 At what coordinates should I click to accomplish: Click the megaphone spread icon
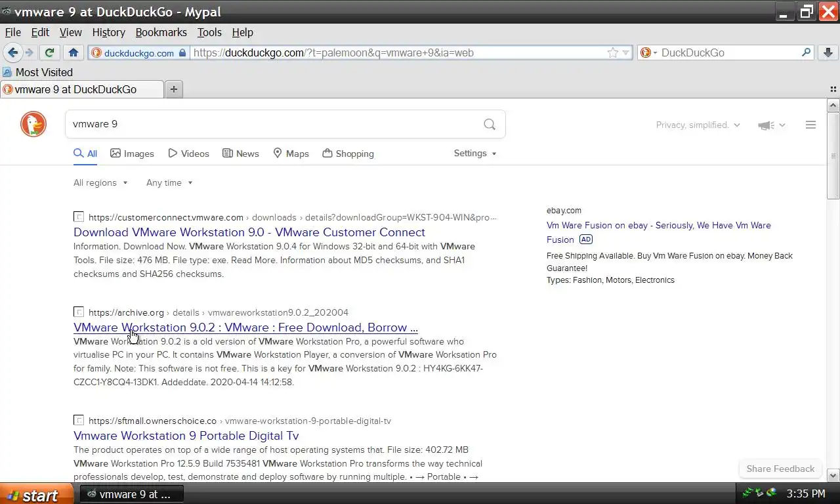[x=766, y=125]
